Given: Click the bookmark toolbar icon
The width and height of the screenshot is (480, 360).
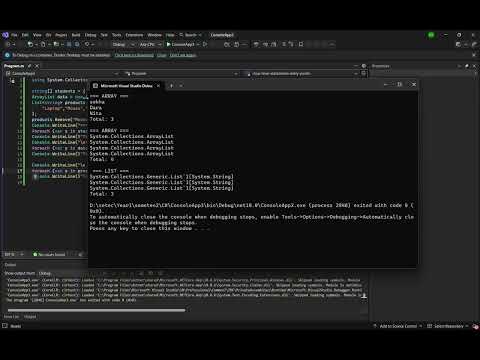Looking at the screenshot, I should pyautogui.click(x=301, y=44).
